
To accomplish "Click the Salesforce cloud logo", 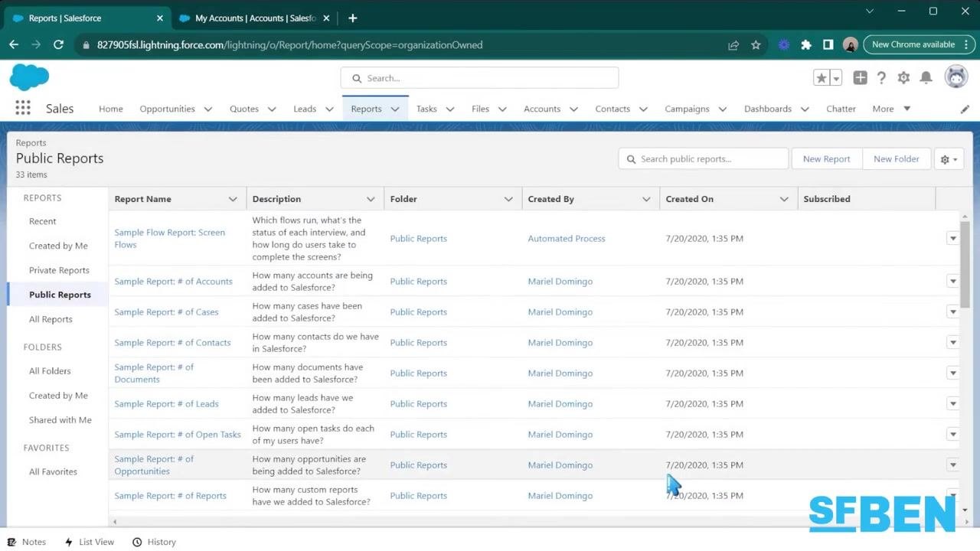I will click(29, 77).
